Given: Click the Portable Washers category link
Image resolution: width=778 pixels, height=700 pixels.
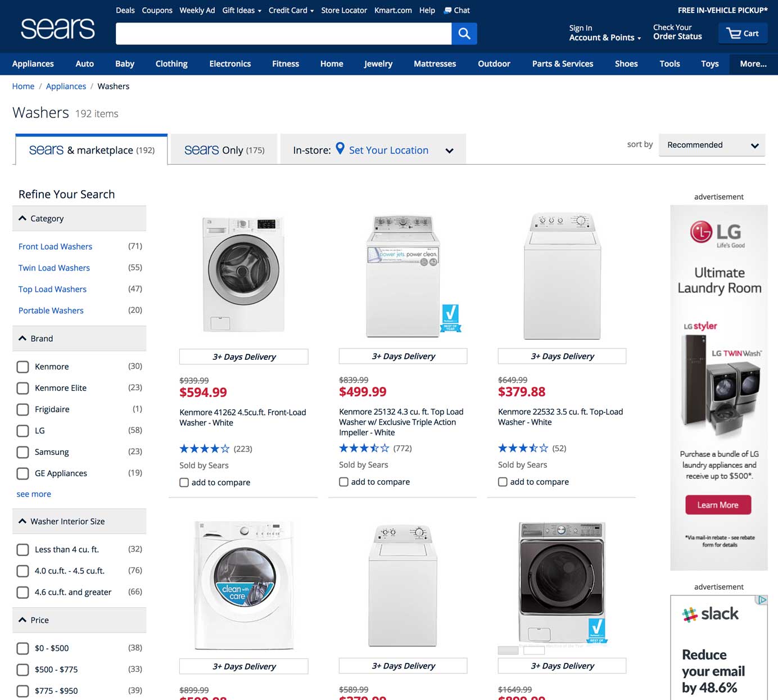Looking at the screenshot, I should 51,310.
